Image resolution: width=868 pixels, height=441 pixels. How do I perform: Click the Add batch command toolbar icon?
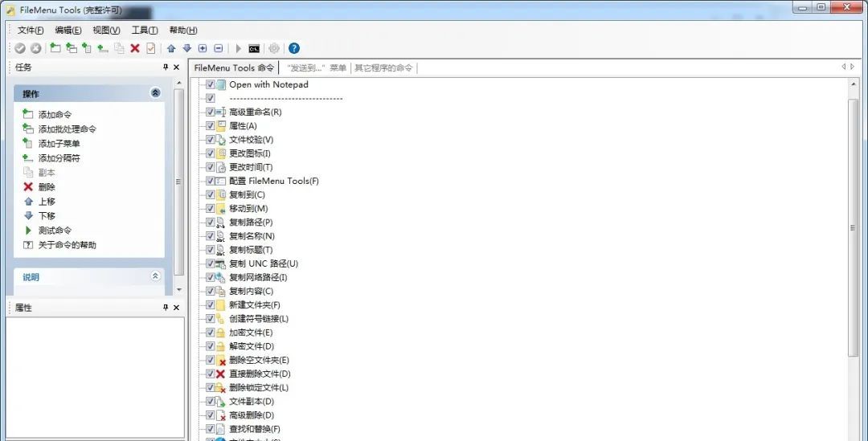(72, 48)
